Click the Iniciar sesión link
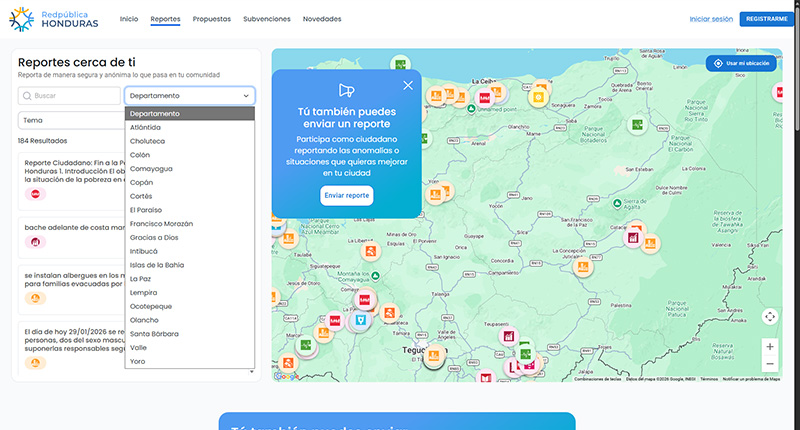 point(711,19)
